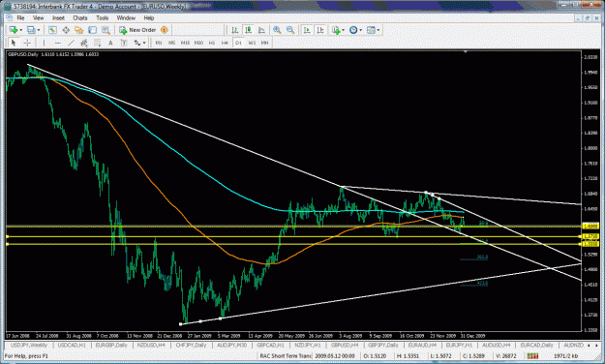Viewport: 605px width, 364px height.
Task: Open the Help menu
Action: click(x=149, y=18)
